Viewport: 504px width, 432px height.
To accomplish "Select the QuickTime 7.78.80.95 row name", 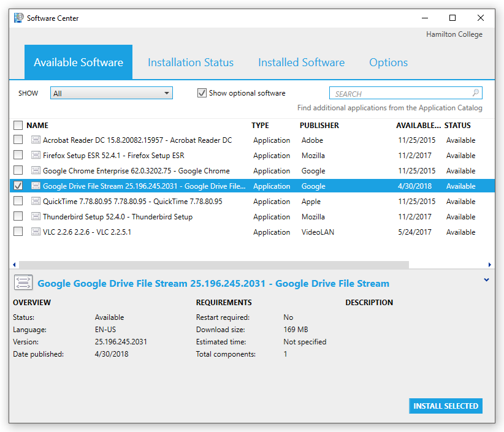I will click(132, 202).
